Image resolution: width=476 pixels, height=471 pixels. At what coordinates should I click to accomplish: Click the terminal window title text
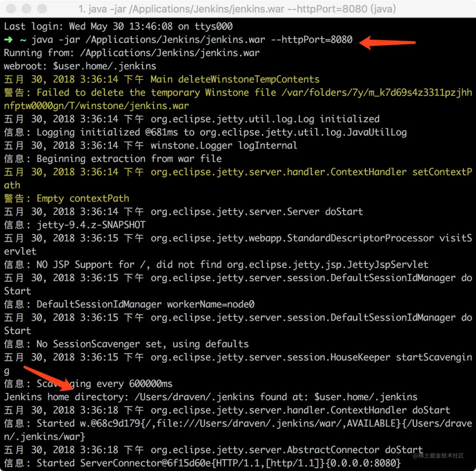point(237,9)
